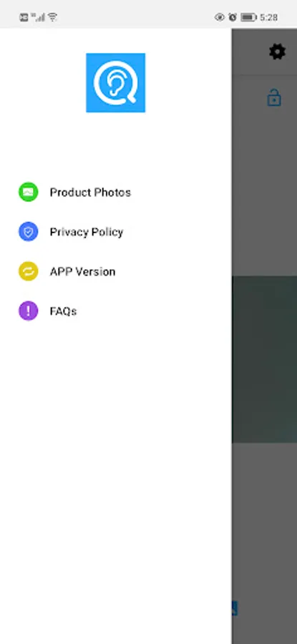297x644 pixels.
Task: Tap the picture notification status icon
Action: point(24,17)
